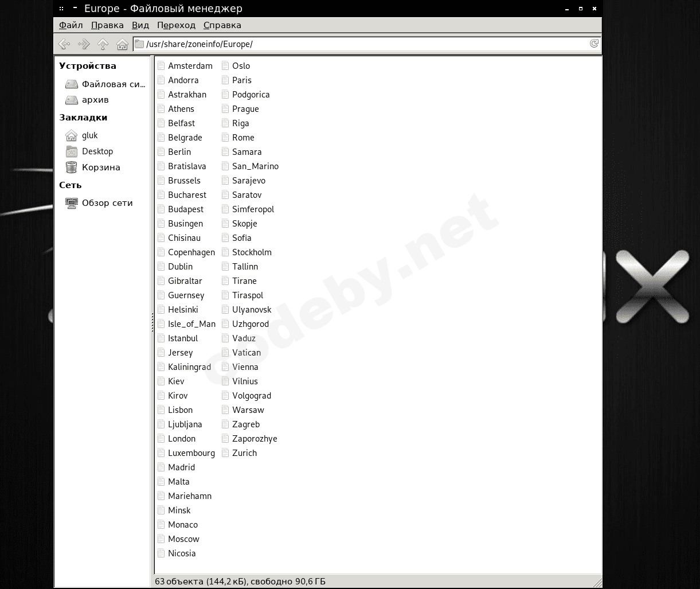Open the window menu button in the title bar
Screen dimensions: 700x589
click(61, 9)
